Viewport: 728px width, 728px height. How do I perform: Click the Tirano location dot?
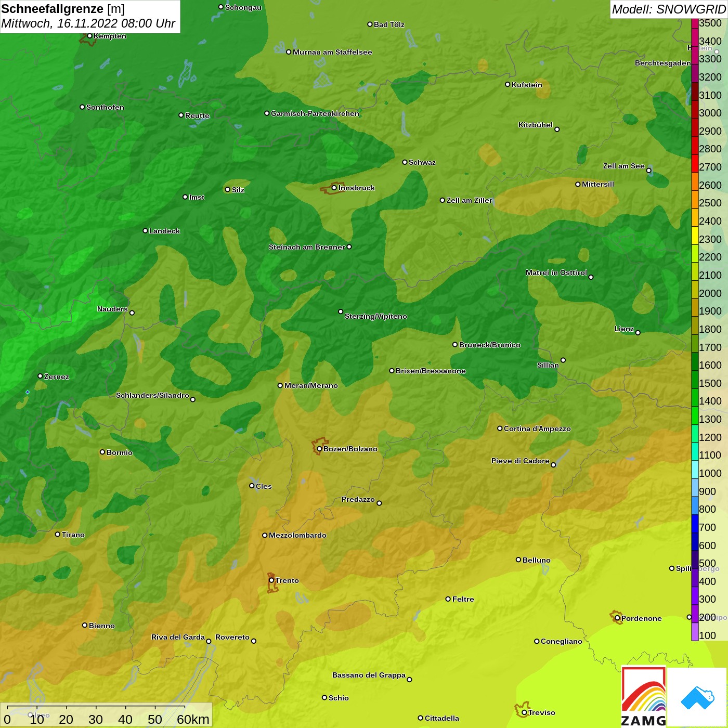pyautogui.click(x=58, y=534)
